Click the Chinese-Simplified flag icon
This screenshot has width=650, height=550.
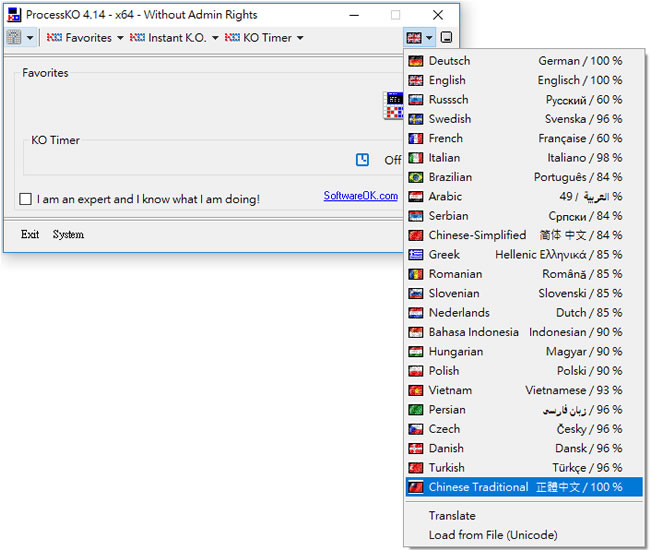pyautogui.click(x=415, y=235)
